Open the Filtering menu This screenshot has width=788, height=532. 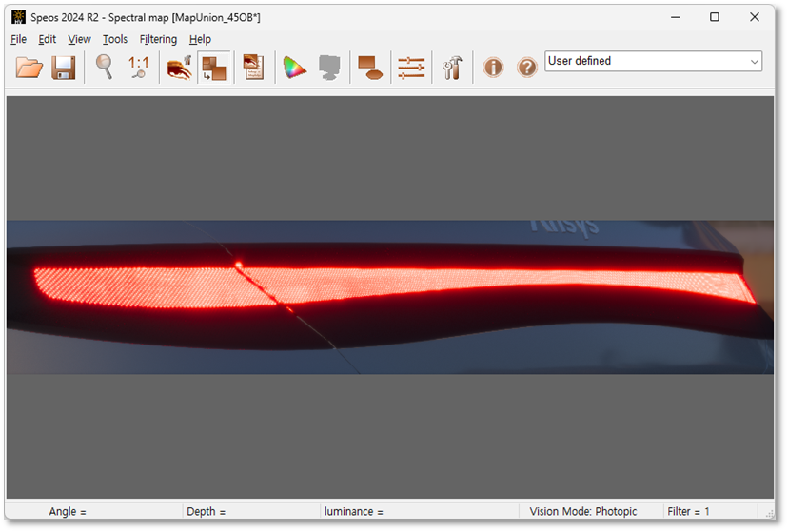coord(158,39)
